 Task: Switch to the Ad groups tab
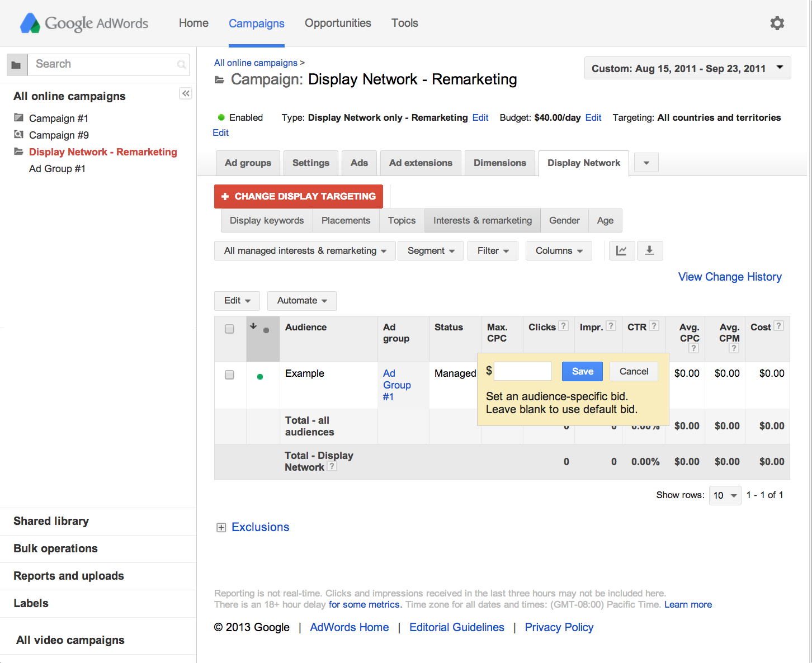248,163
